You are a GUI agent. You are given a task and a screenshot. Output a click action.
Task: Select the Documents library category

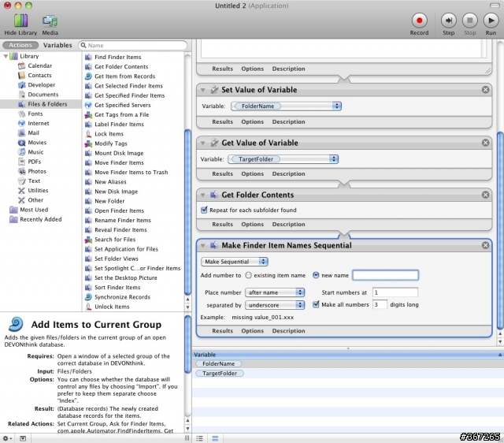(x=43, y=95)
